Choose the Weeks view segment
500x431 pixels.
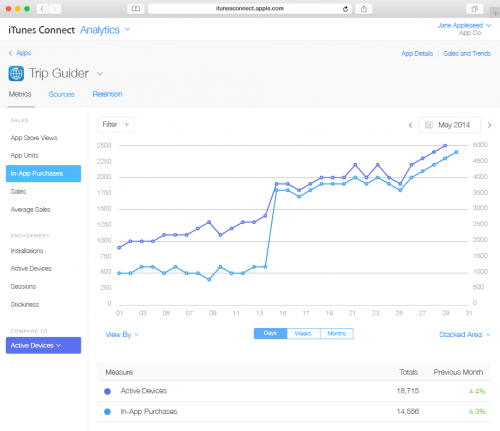click(x=303, y=334)
